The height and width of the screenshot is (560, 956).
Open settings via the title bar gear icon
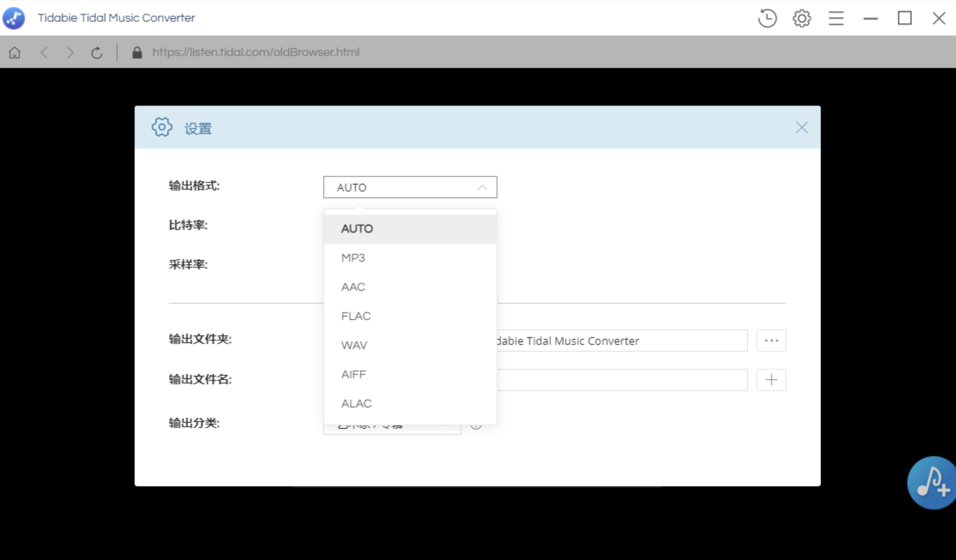[802, 18]
